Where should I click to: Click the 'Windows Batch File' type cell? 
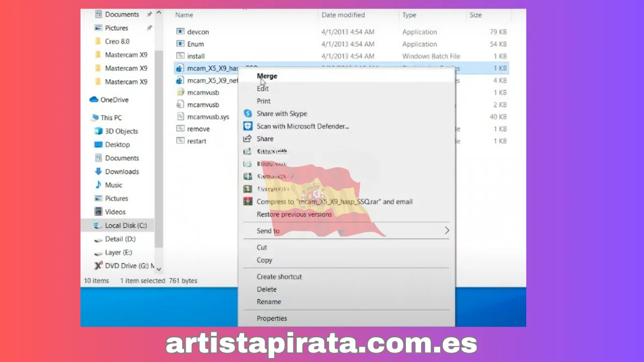click(x=431, y=56)
